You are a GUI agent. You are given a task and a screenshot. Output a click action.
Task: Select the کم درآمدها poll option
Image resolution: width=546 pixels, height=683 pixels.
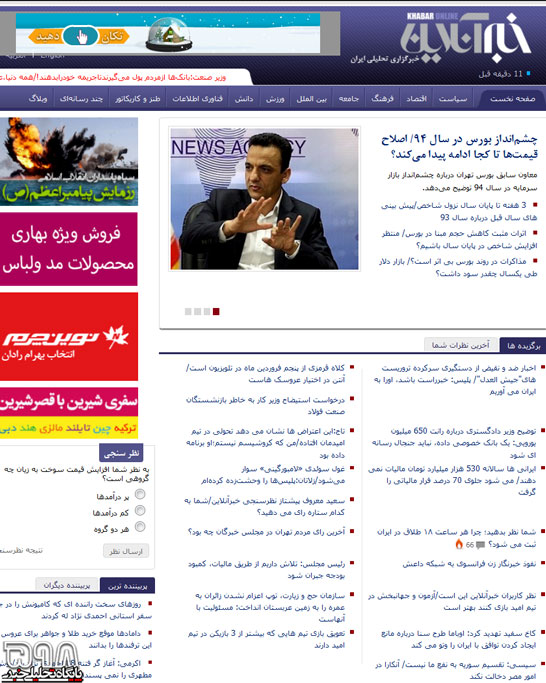pyautogui.click(x=140, y=510)
